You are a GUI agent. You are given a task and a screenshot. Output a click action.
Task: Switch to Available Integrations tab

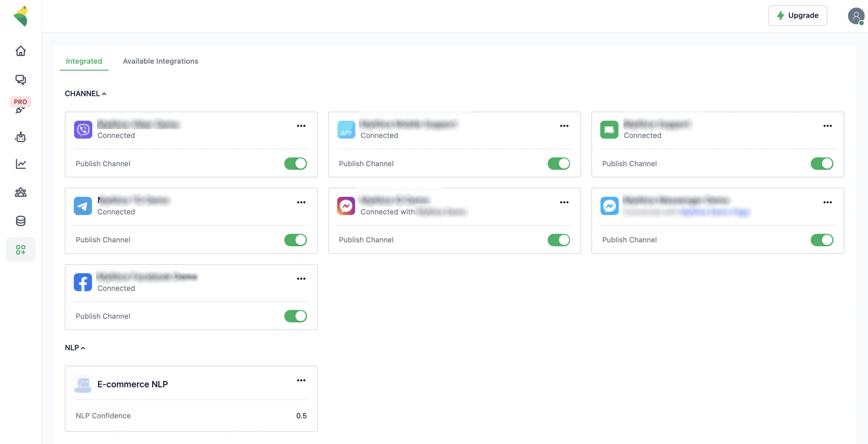point(160,61)
